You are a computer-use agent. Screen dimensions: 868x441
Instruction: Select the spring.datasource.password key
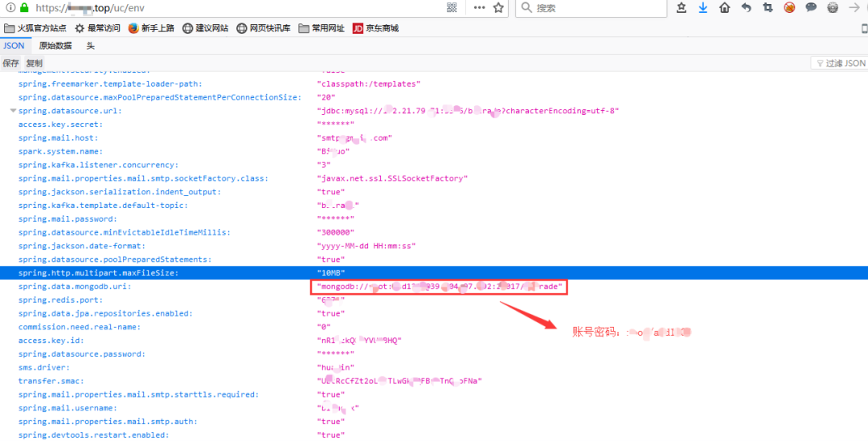82,354
